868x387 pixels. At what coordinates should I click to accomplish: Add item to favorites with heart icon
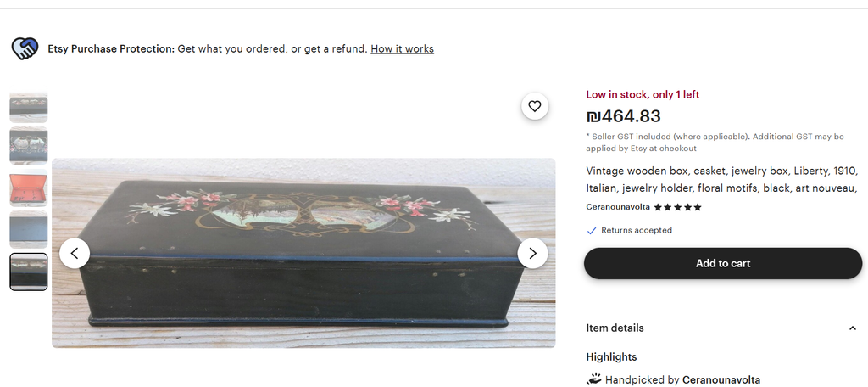click(534, 106)
